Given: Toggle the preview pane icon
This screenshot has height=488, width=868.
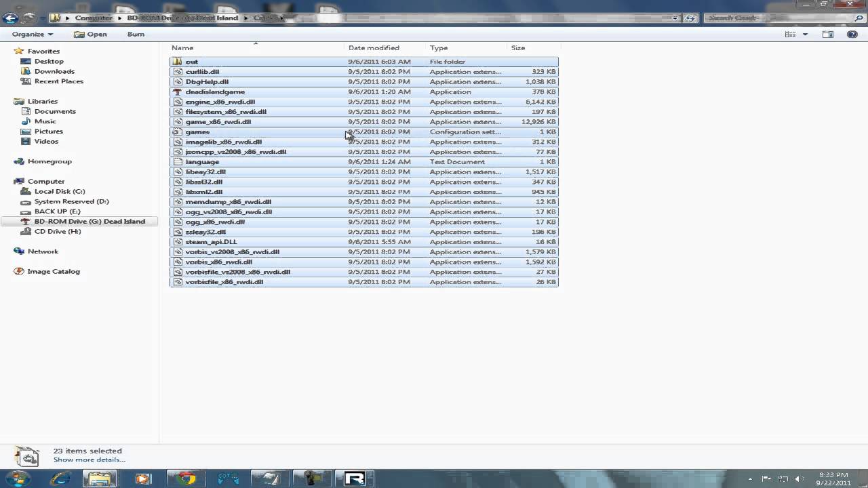Looking at the screenshot, I should (x=828, y=34).
